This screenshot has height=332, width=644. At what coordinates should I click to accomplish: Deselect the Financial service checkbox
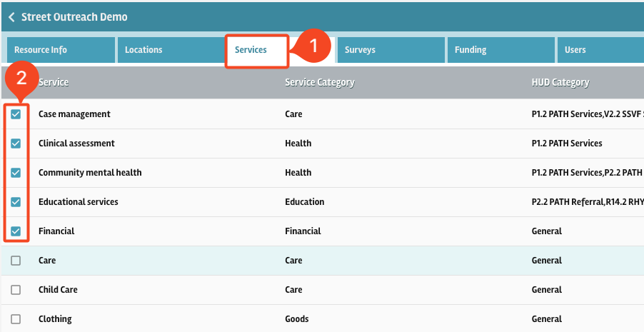point(16,231)
